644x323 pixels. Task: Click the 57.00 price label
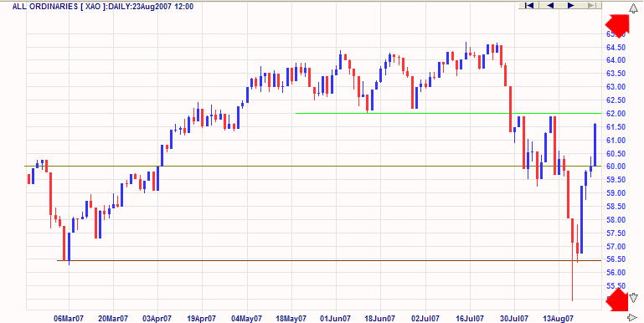pyautogui.click(x=616, y=247)
